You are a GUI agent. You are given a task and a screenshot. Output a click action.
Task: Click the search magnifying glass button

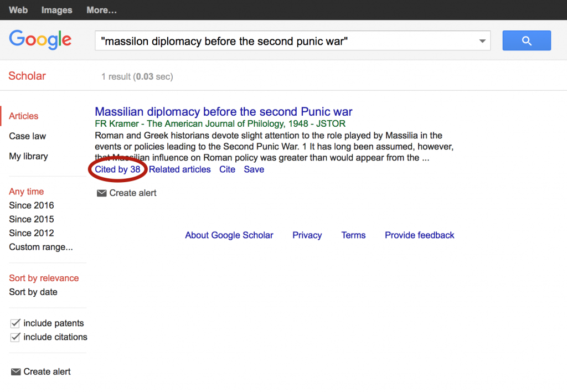click(525, 40)
